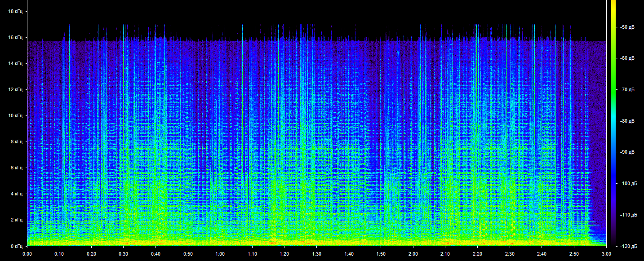Select the 1:30 time axis label

click(x=317, y=254)
